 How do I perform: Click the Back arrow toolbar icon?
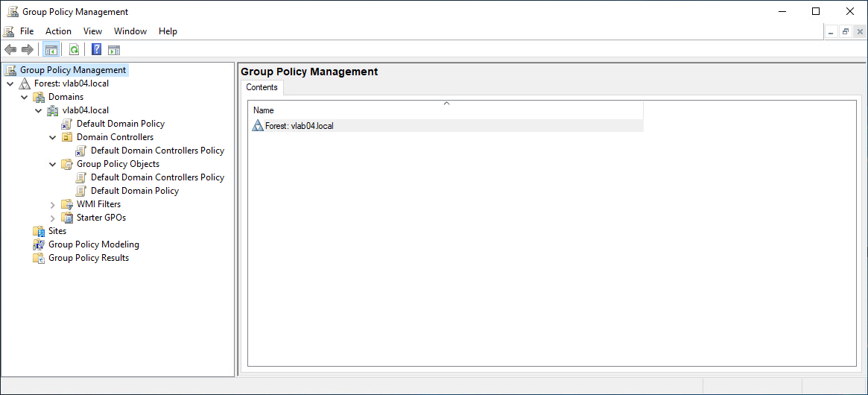point(10,50)
